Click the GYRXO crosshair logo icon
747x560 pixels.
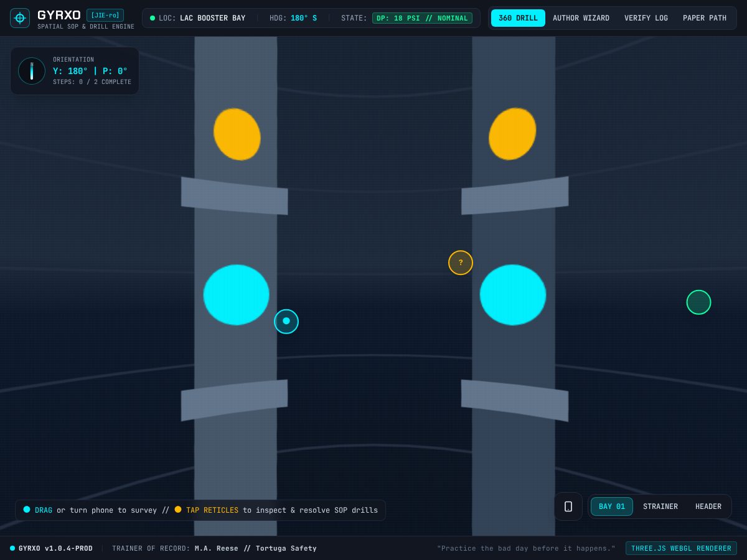click(x=20, y=18)
